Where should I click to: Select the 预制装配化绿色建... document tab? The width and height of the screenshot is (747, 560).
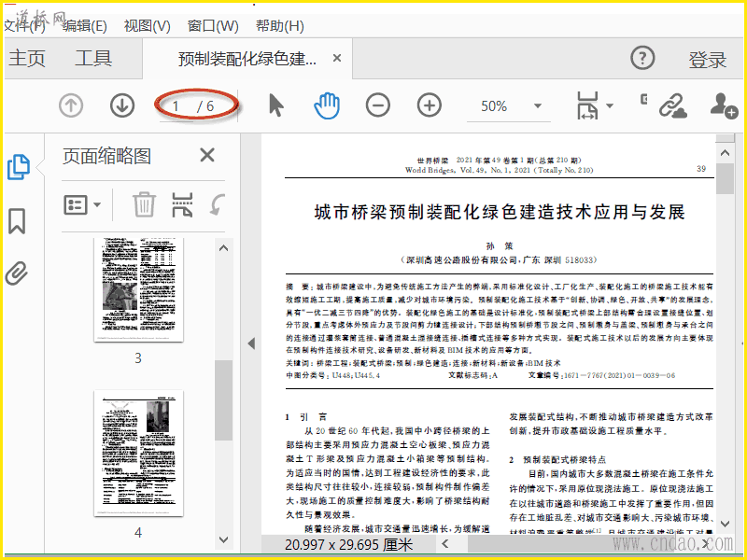click(x=247, y=59)
